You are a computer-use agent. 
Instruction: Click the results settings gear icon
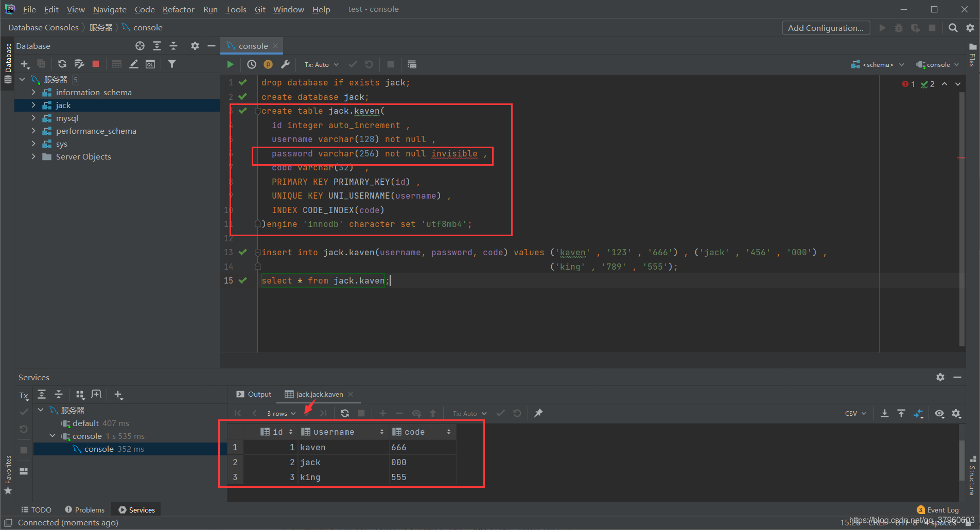[956, 413]
